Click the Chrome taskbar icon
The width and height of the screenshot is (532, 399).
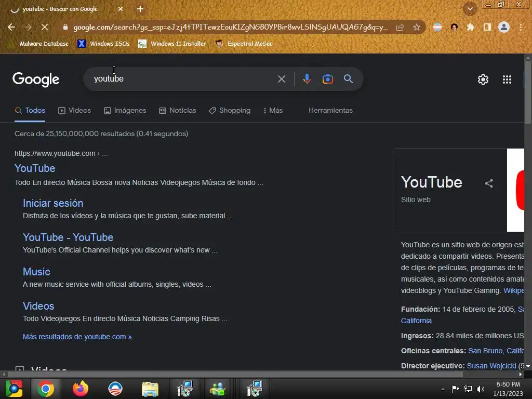coord(46,389)
